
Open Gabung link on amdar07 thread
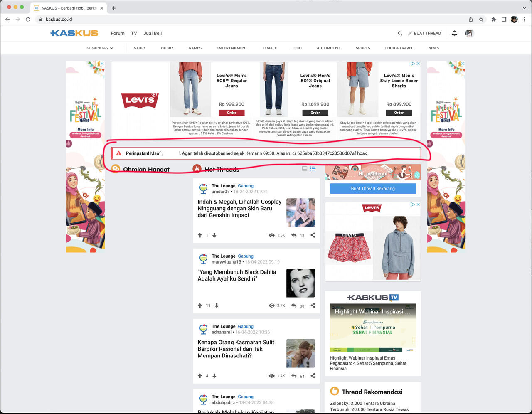(x=246, y=186)
